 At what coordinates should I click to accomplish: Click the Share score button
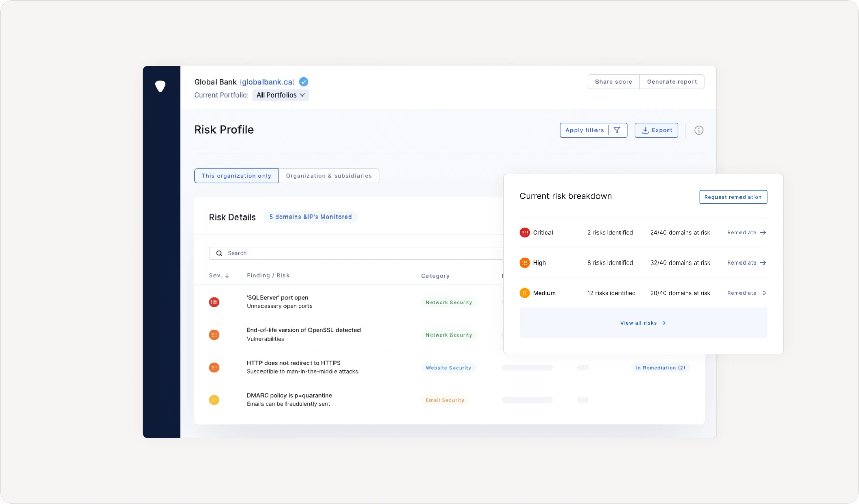coord(613,82)
